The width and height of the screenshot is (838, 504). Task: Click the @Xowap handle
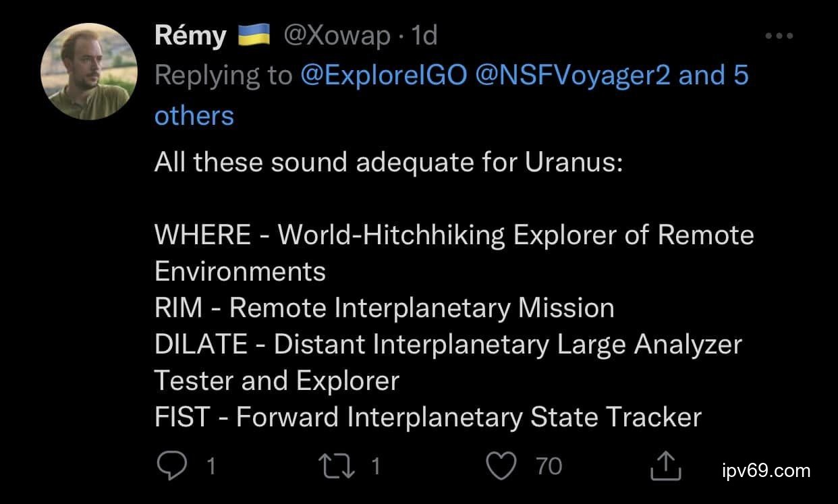[337, 36]
